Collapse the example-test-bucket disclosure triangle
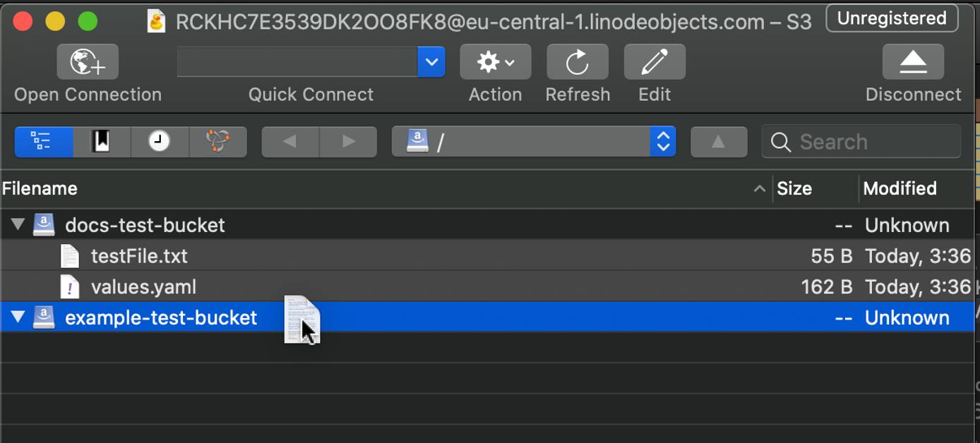The height and width of the screenshot is (443, 980). pos(18,317)
